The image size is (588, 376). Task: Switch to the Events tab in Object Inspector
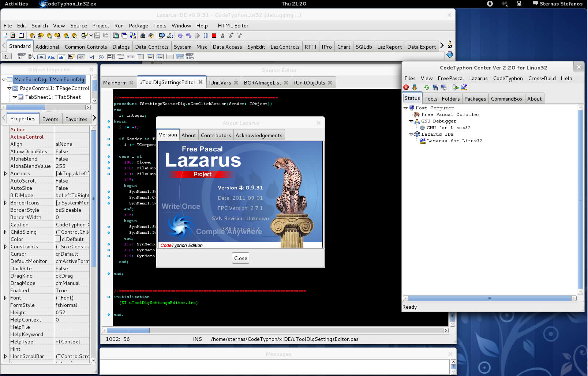[x=50, y=119]
